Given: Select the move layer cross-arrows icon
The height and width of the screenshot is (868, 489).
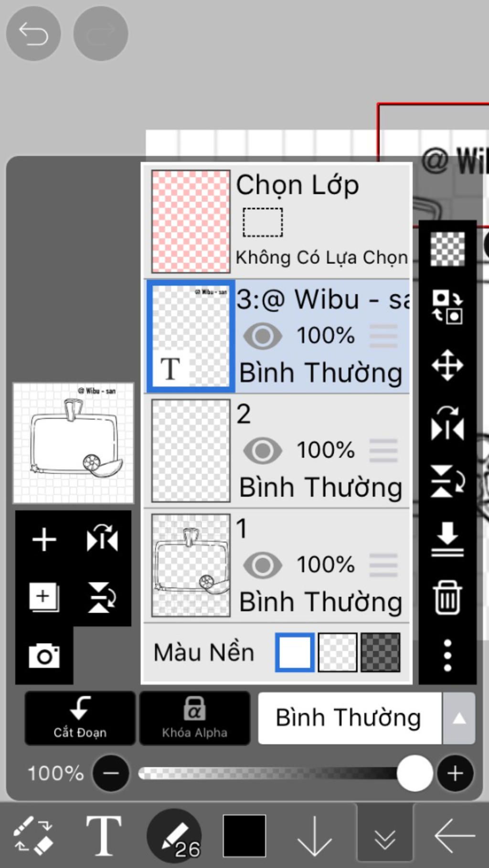Looking at the screenshot, I should [x=447, y=365].
